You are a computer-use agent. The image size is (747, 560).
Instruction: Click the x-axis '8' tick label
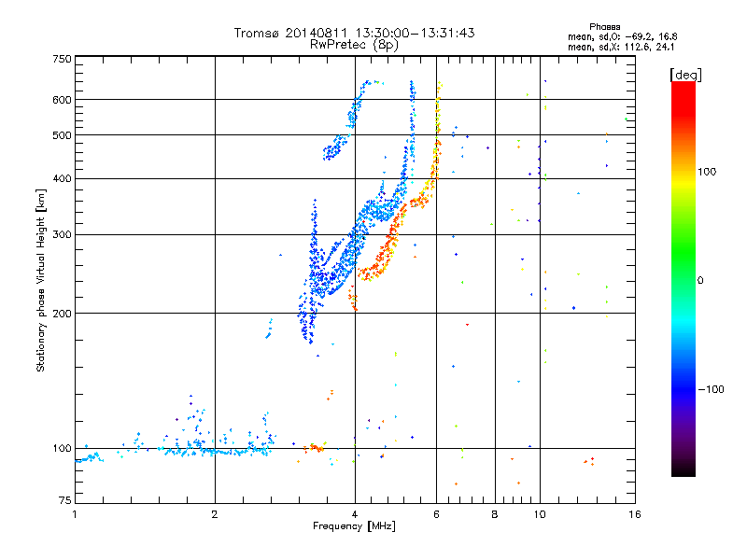click(x=495, y=514)
